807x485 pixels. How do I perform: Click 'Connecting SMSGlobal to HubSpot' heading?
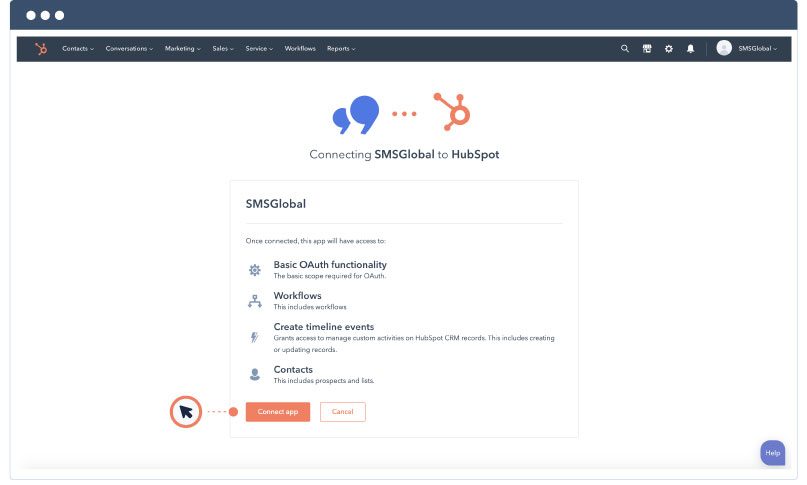(x=404, y=154)
